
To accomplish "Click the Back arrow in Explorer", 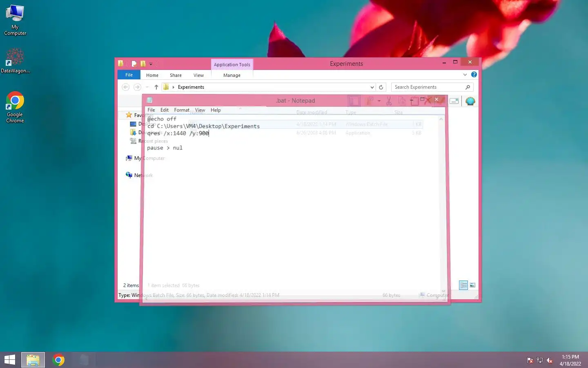I will point(126,87).
